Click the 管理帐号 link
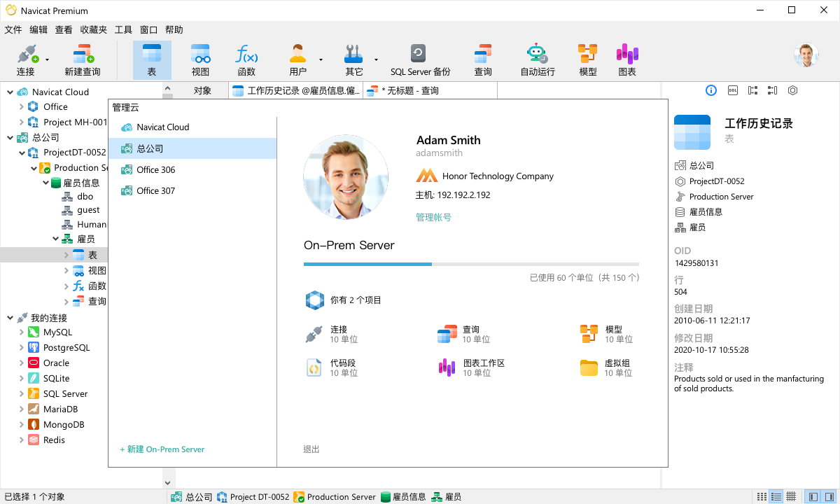Viewport: 840px width, 504px height. pos(433,218)
